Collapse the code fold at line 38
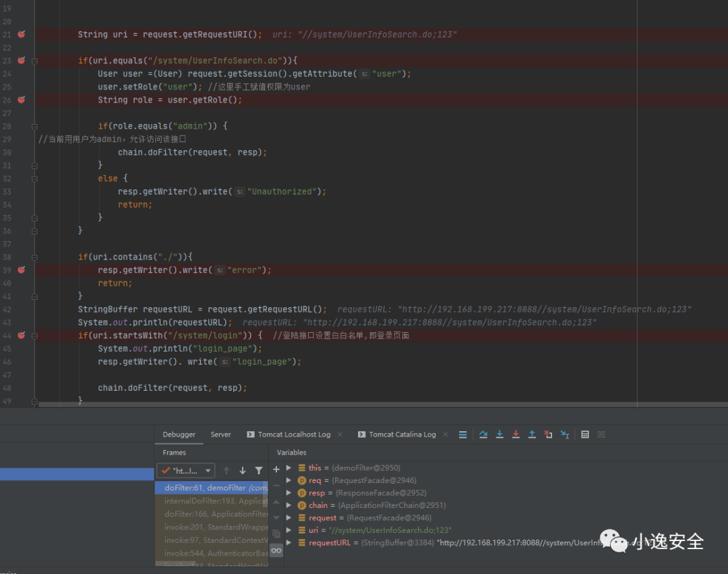Viewport: 728px width, 574px height. 34,257
